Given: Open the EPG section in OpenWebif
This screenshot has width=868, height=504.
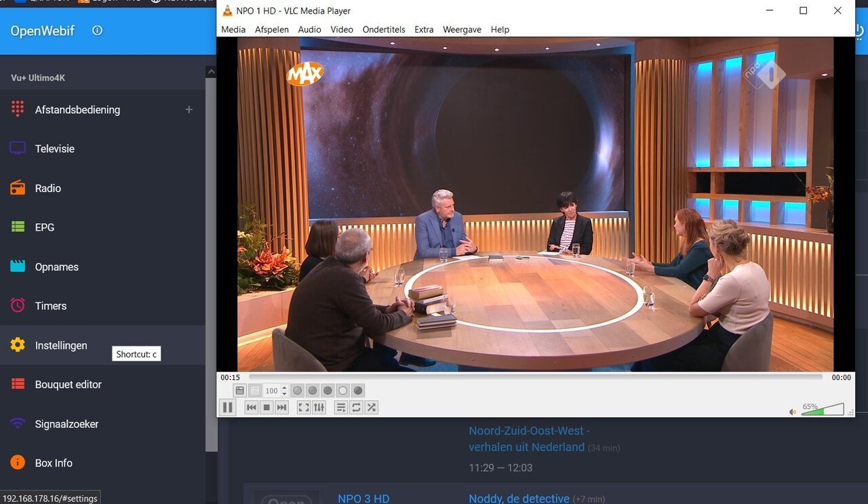Looking at the screenshot, I should 45,227.
